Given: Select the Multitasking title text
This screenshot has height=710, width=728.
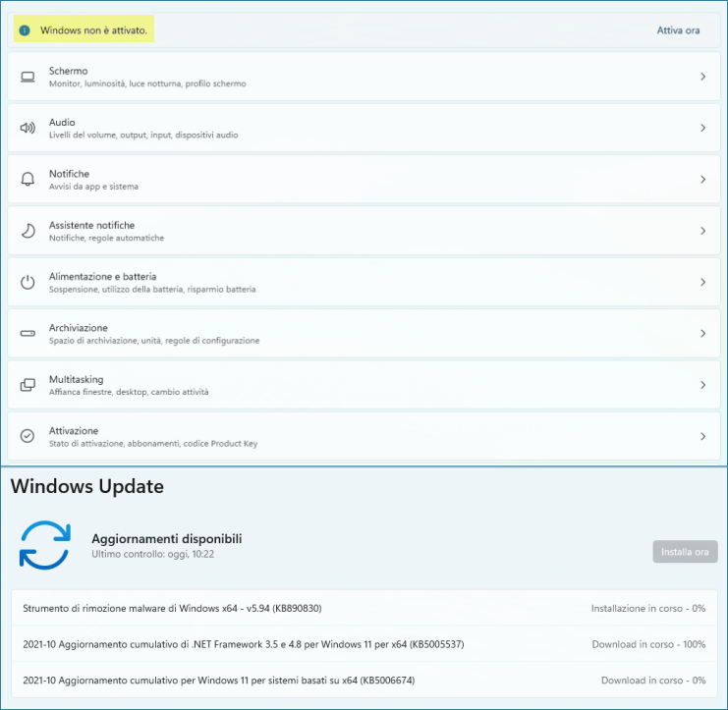Looking at the screenshot, I should coord(77,380).
